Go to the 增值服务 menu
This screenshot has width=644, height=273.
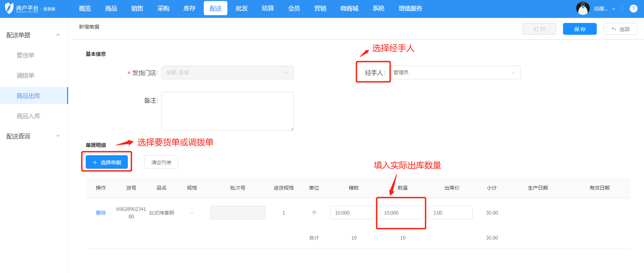point(410,8)
